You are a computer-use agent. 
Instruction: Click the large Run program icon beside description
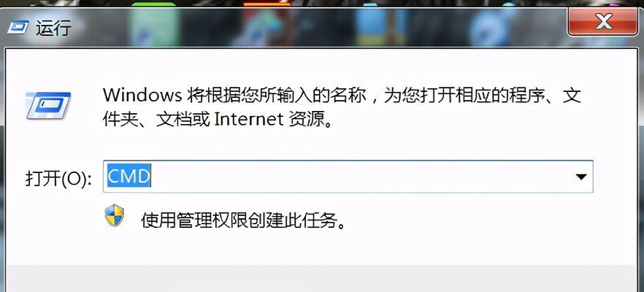click(x=48, y=106)
